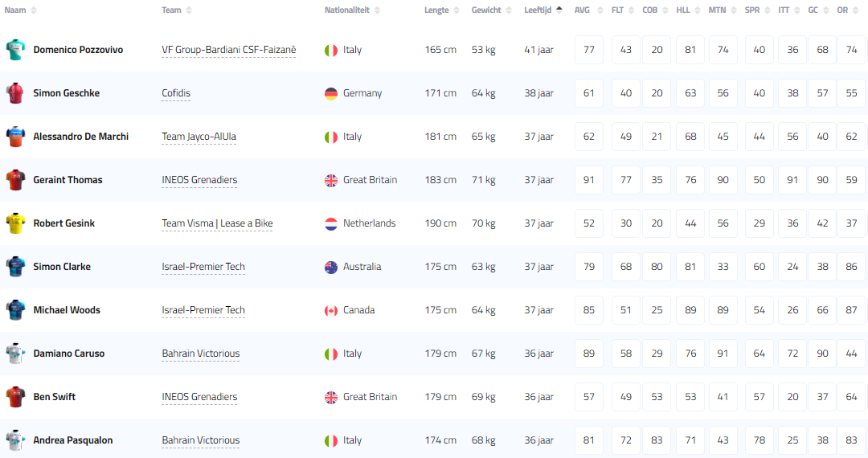Click Geraint Thomas's AVG score 91
The image size is (868, 458).
click(589, 180)
